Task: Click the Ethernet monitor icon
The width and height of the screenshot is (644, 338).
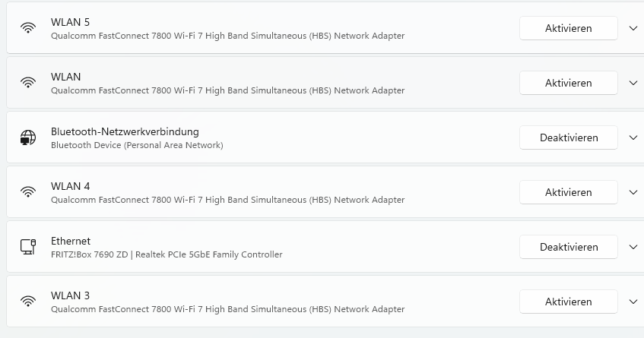Action: click(28, 247)
